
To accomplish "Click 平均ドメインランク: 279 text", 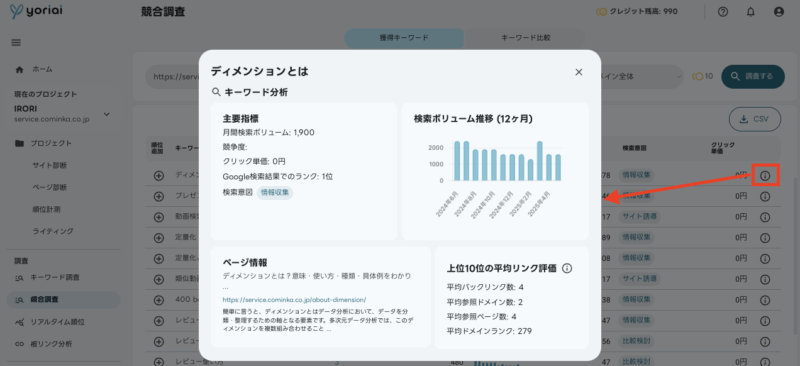I will [489, 331].
